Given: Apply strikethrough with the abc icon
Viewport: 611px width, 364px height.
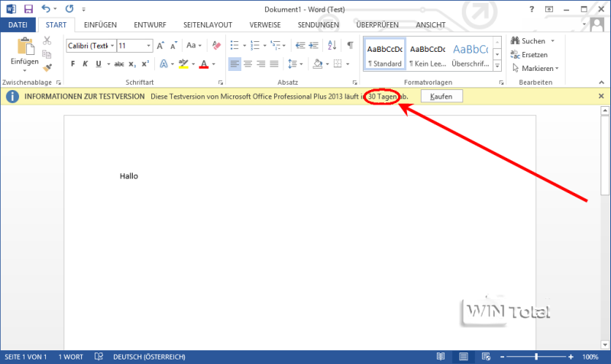Looking at the screenshot, I should point(119,64).
